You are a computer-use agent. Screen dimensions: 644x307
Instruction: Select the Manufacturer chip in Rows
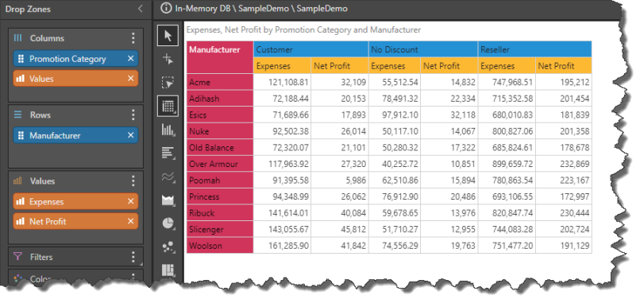coord(75,135)
